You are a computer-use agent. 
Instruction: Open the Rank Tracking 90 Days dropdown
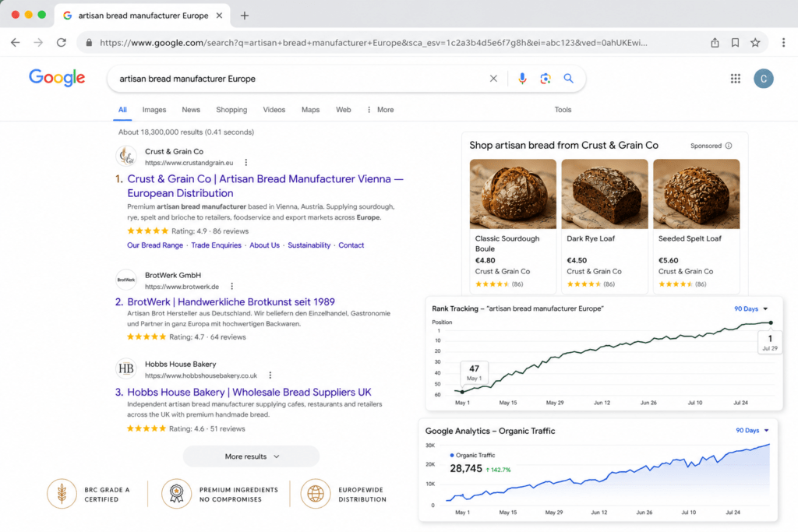coord(751,308)
